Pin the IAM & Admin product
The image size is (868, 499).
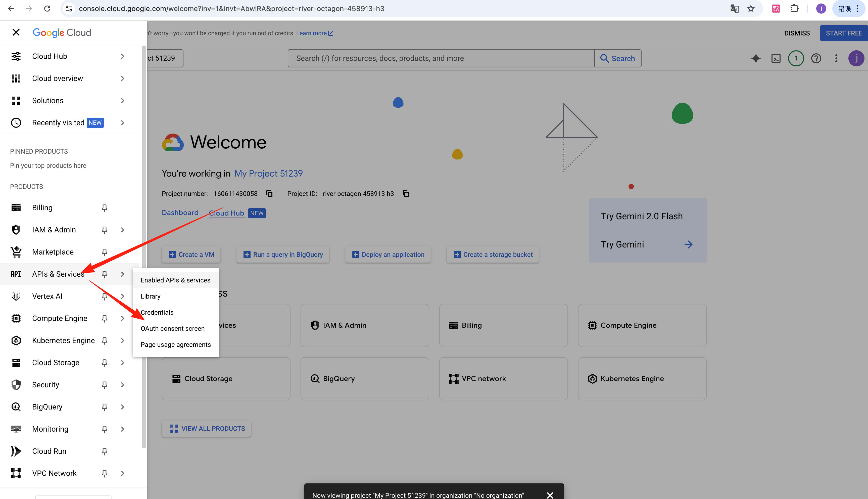105,230
